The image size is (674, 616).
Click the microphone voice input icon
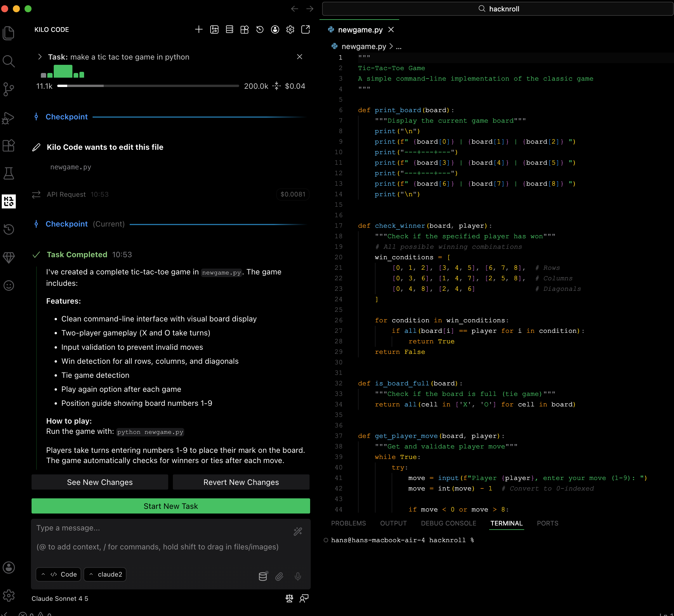pyautogui.click(x=298, y=576)
